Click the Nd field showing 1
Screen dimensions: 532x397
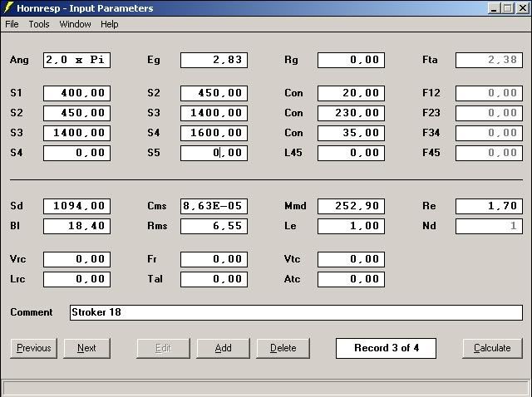(x=489, y=227)
